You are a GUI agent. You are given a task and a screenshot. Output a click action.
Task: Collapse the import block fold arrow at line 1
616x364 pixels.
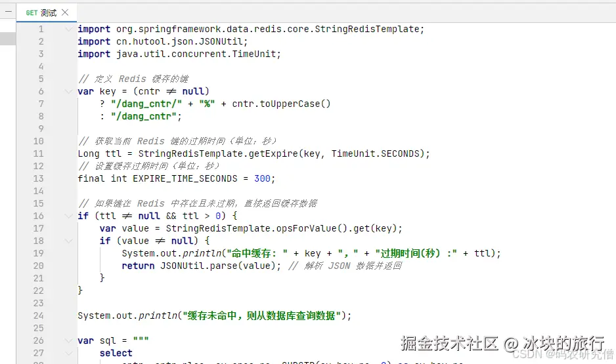click(69, 29)
